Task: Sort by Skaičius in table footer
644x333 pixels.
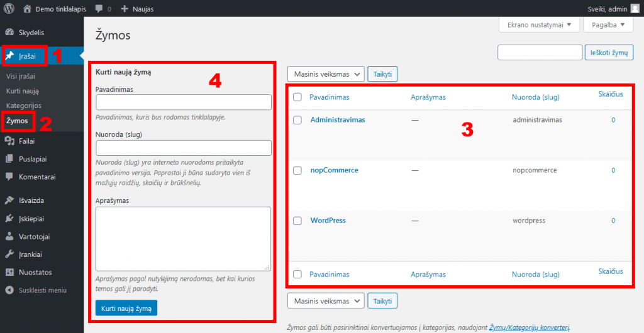Action: point(610,271)
